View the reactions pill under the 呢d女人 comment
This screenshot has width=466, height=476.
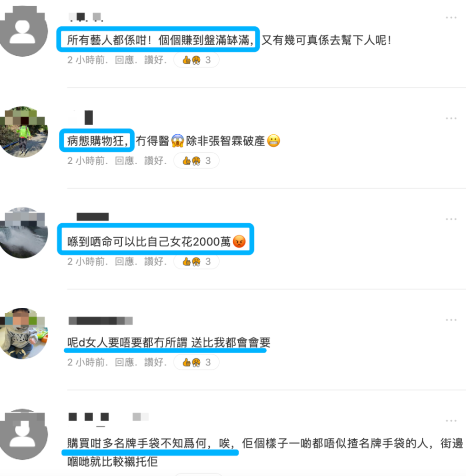pyautogui.click(x=196, y=362)
